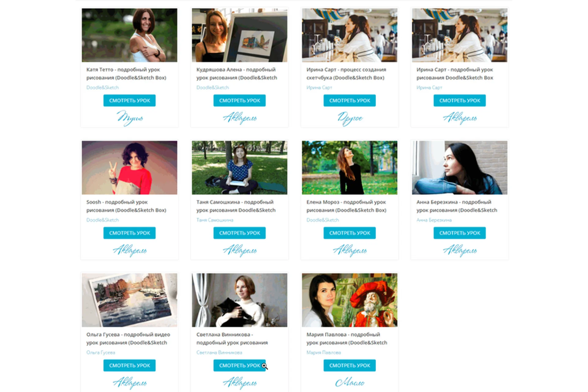
Task: Click the Масло script label under Мария Павлова
Action: click(350, 383)
